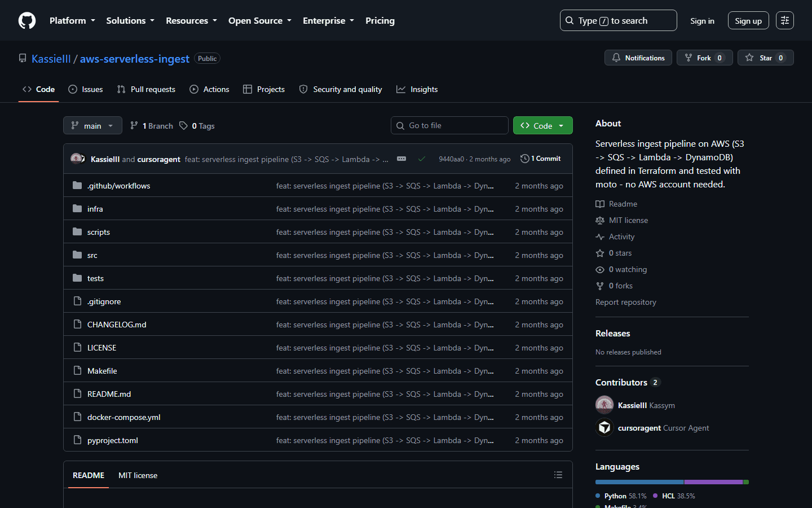Star this repository
Image resolution: width=812 pixels, height=508 pixels.
coord(766,58)
